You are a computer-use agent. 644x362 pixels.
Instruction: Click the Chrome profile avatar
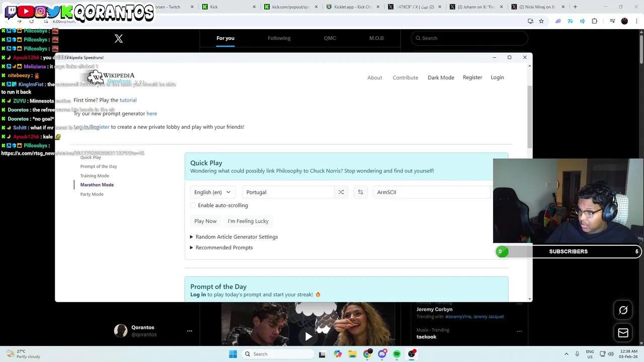click(x=624, y=21)
